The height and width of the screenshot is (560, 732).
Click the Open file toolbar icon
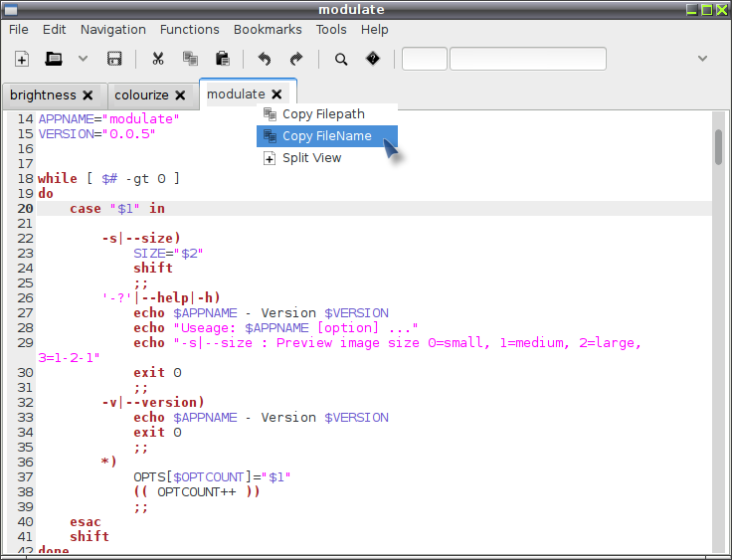pyautogui.click(x=54, y=59)
